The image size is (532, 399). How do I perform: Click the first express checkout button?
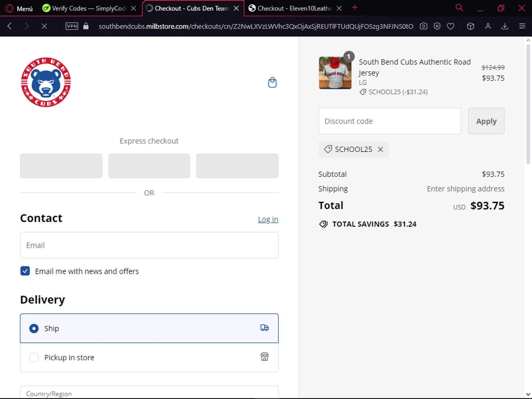tap(61, 166)
